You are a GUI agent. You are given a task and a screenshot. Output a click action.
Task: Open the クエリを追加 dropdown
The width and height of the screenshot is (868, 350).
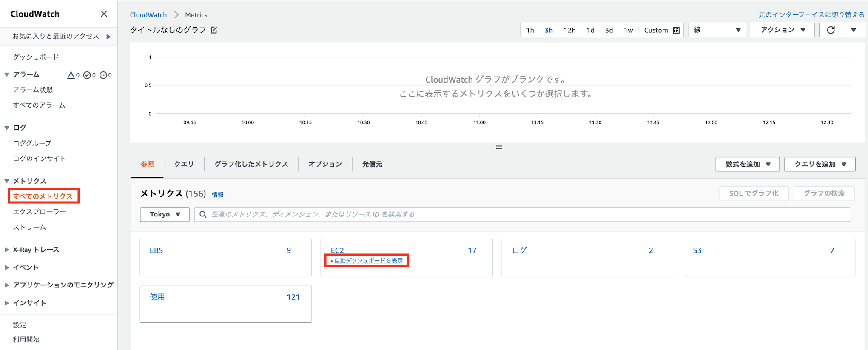(x=820, y=164)
